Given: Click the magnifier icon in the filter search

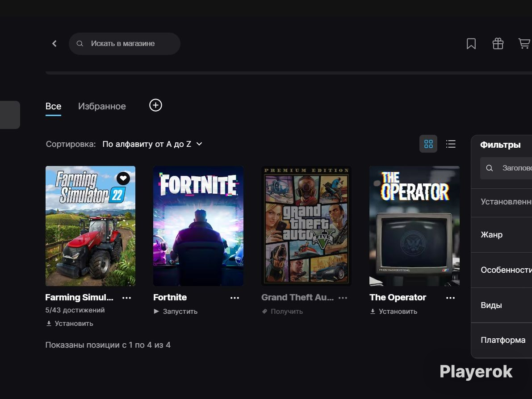Looking at the screenshot, I should [489, 168].
